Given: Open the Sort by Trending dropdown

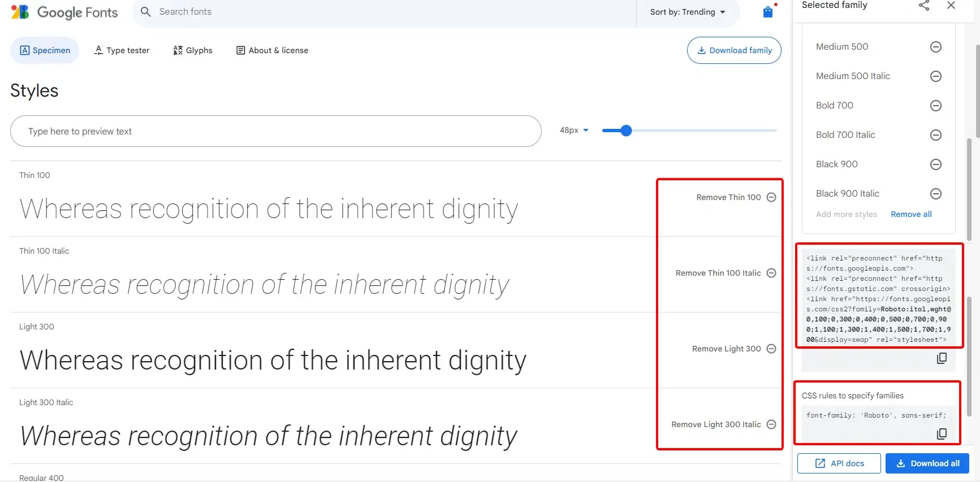Looking at the screenshot, I should click(x=688, y=11).
